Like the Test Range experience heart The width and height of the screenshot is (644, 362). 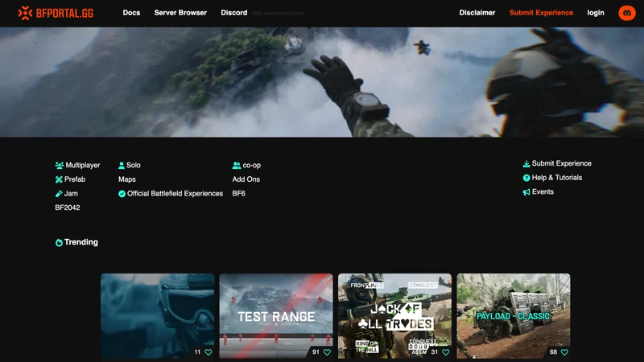coord(327,352)
